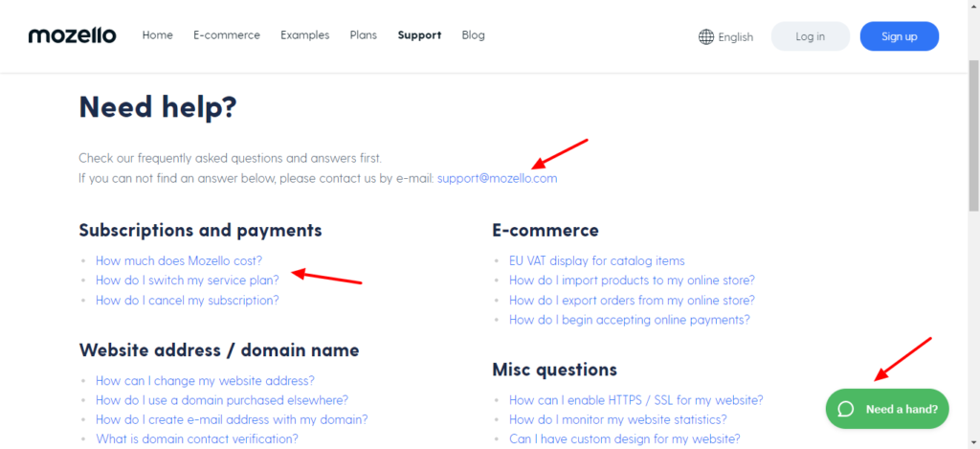Open How do I switch my service plan?
This screenshot has height=449, width=980.
point(188,281)
